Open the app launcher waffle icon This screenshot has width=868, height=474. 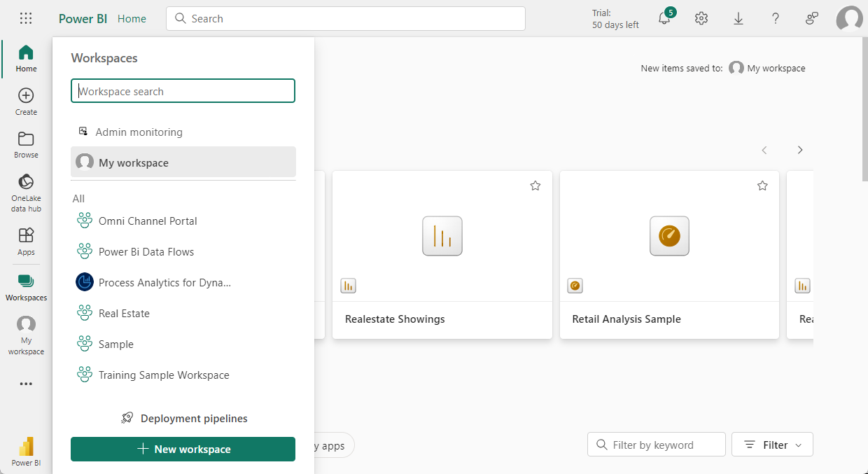[26, 19]
